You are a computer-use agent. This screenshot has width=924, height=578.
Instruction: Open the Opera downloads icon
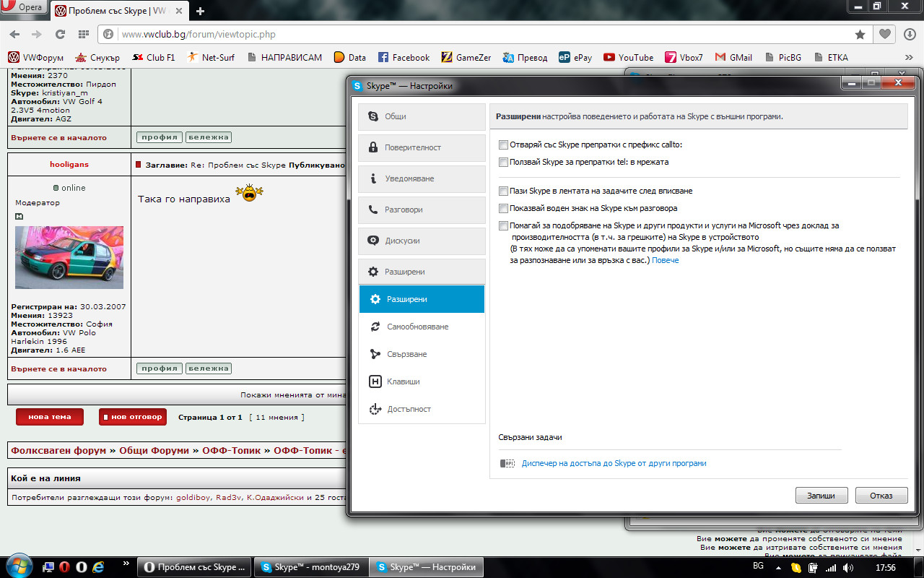tap(908, 34)
